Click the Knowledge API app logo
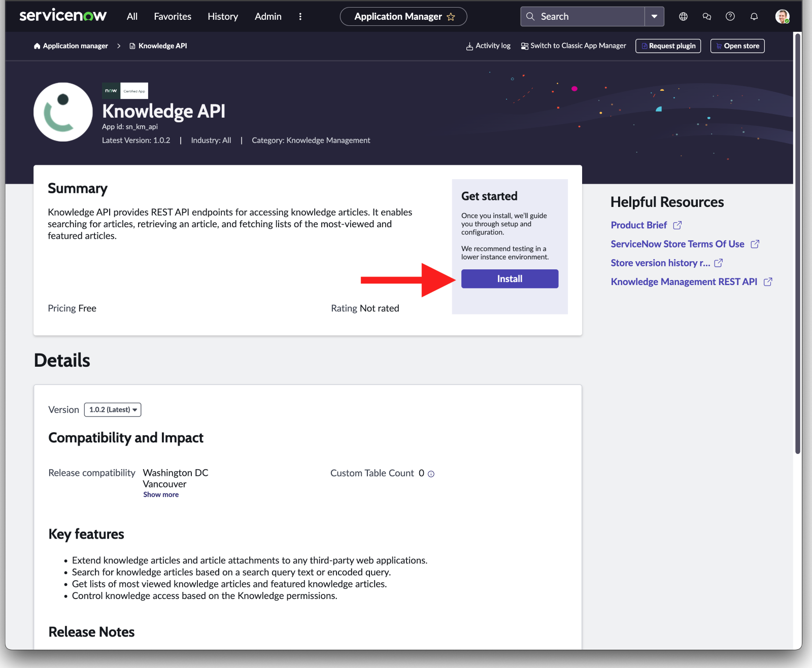The width and height of the screenshot is (812, 668). 63,112
